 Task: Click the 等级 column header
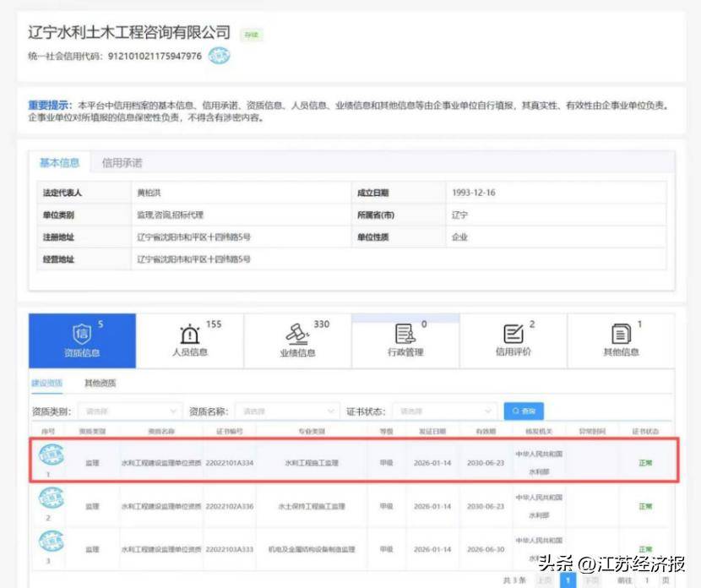coord(386,432)
